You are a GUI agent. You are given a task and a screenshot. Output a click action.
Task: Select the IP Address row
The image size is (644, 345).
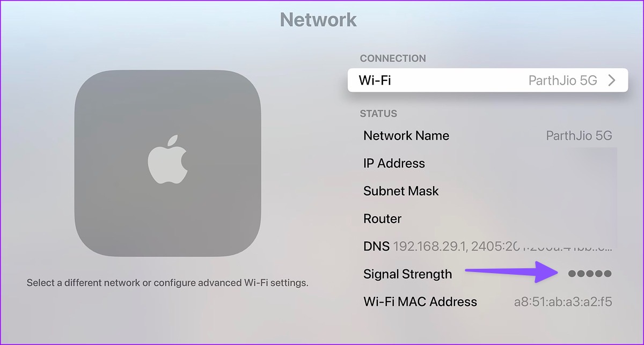[x=394, y=164]
